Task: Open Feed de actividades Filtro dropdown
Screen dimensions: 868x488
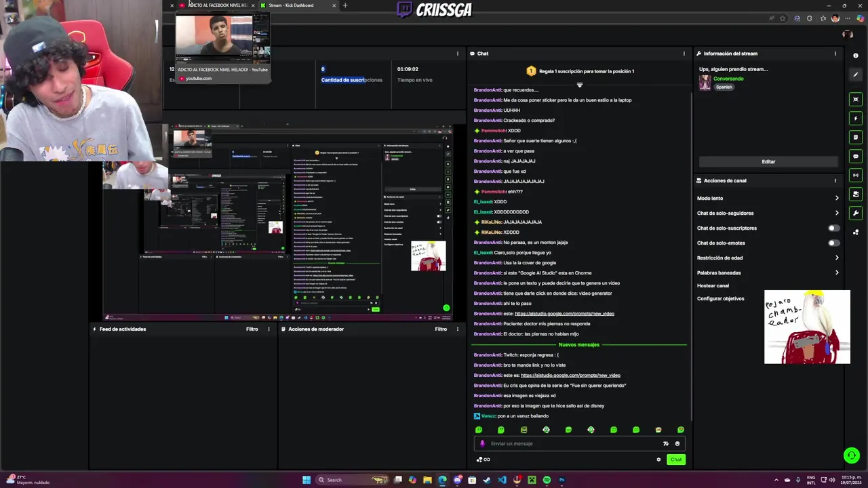Action: tap(252, 329)
